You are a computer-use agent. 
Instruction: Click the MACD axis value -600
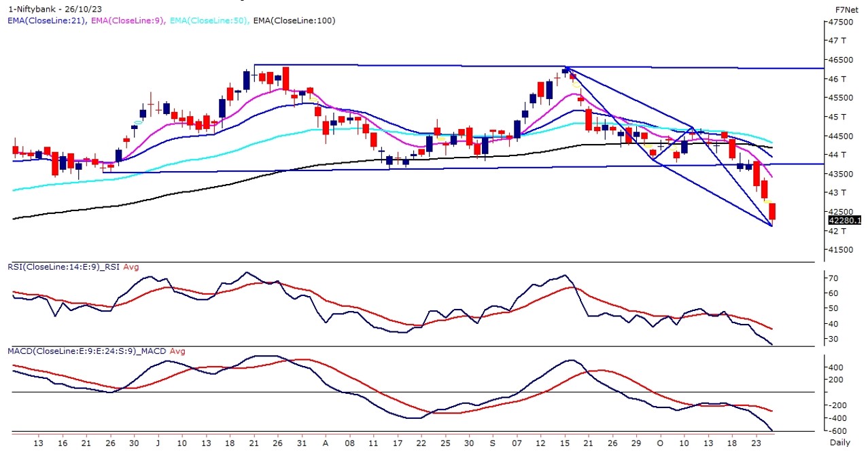837,430
